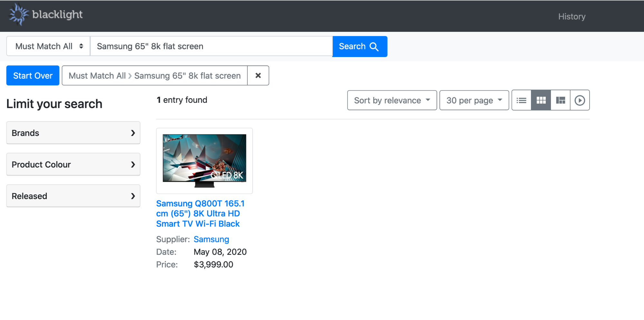Open the Sort by relevance dropdown
The image size is (644, 320).
click(x=392, y=100)
